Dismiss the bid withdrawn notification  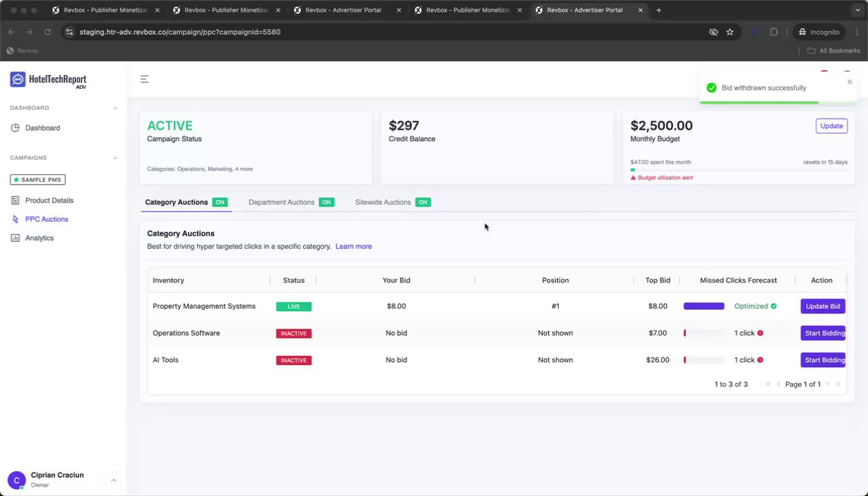pyautogui.click(x=849, y=82)
